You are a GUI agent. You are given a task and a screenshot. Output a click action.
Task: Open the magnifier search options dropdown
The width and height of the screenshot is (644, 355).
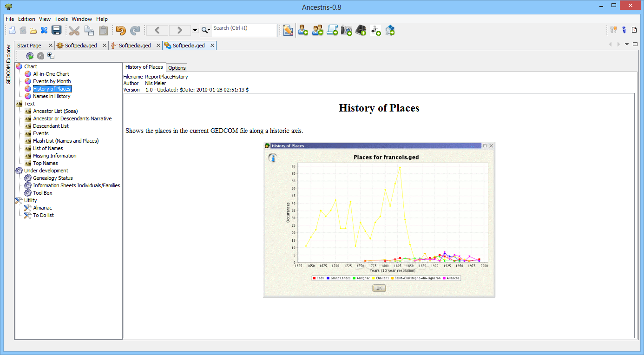click(206, 31)
